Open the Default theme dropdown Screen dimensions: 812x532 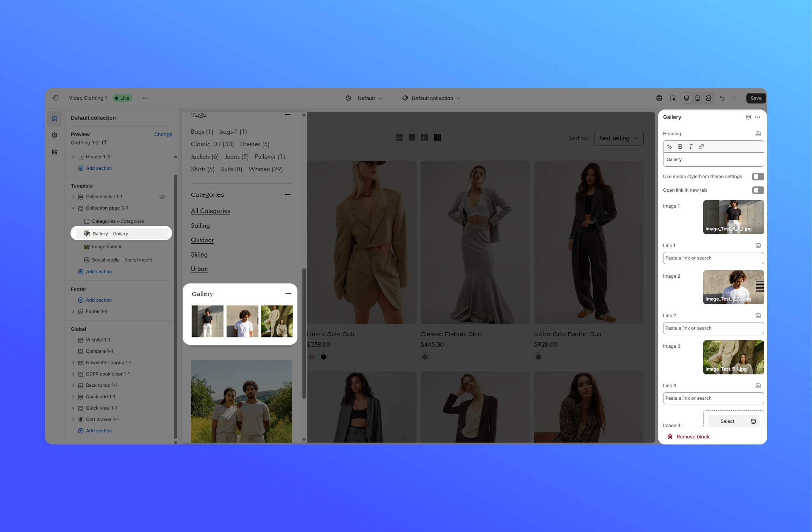coord(364,98)
